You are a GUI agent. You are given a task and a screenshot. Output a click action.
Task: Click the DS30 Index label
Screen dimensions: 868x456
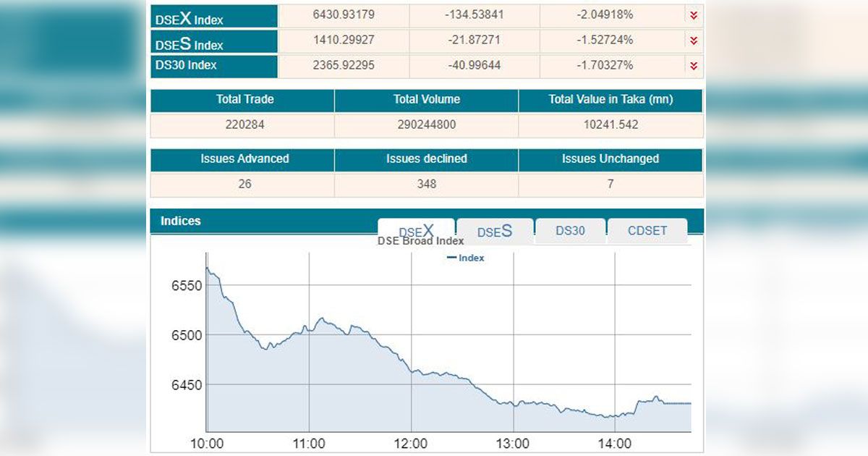[186, 65]
